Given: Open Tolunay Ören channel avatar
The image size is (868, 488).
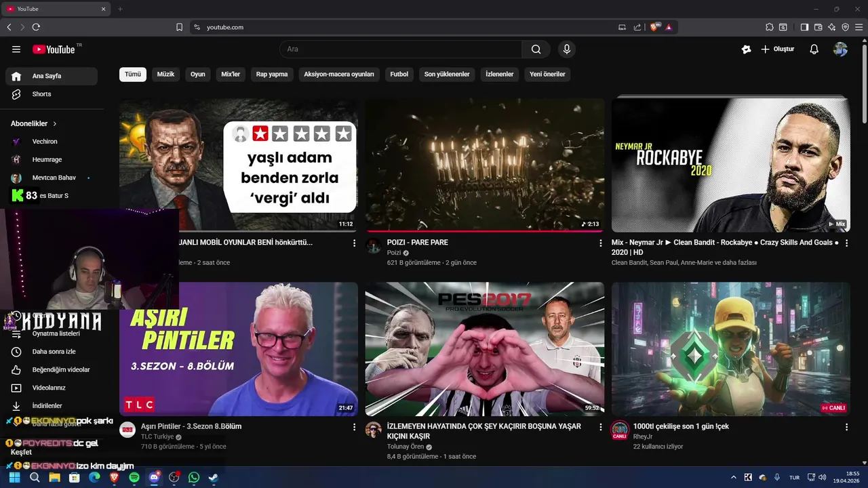Looking at the screenshot, I should point(374,430).
